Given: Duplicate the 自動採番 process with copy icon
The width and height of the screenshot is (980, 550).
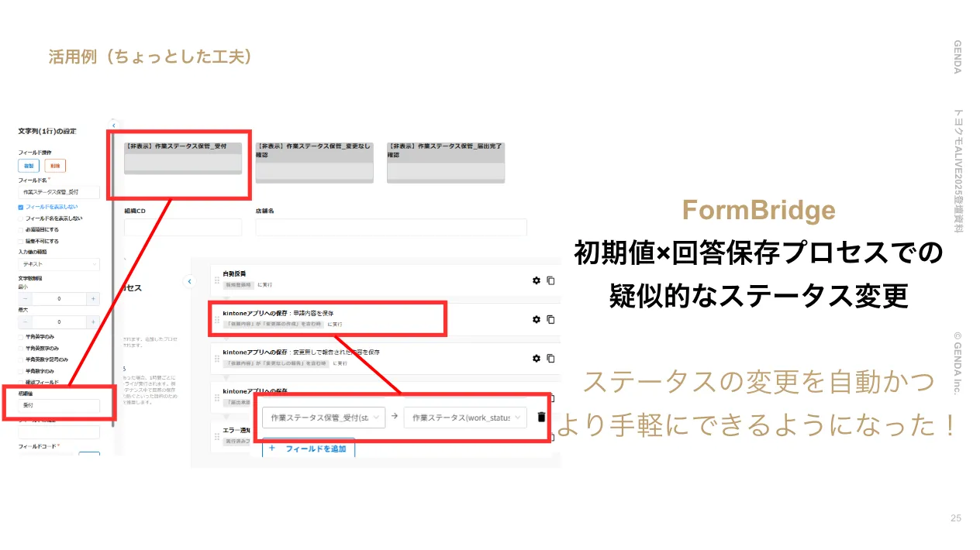Looking at the screenshot, I should [x=550, y=280].
